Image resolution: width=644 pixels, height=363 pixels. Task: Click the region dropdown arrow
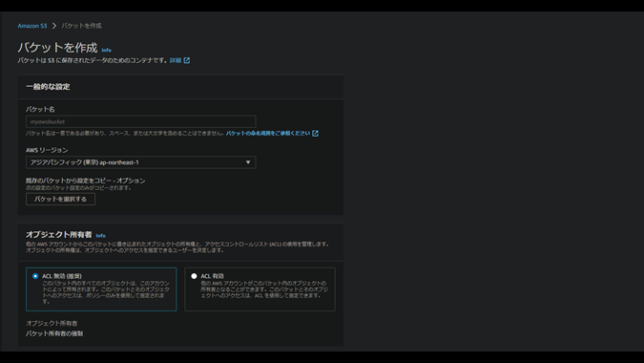[248, 162]
